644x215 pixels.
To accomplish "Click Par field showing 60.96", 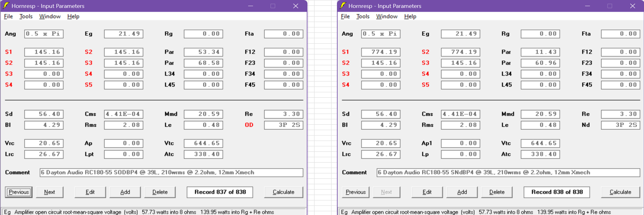I will [540, 63].
